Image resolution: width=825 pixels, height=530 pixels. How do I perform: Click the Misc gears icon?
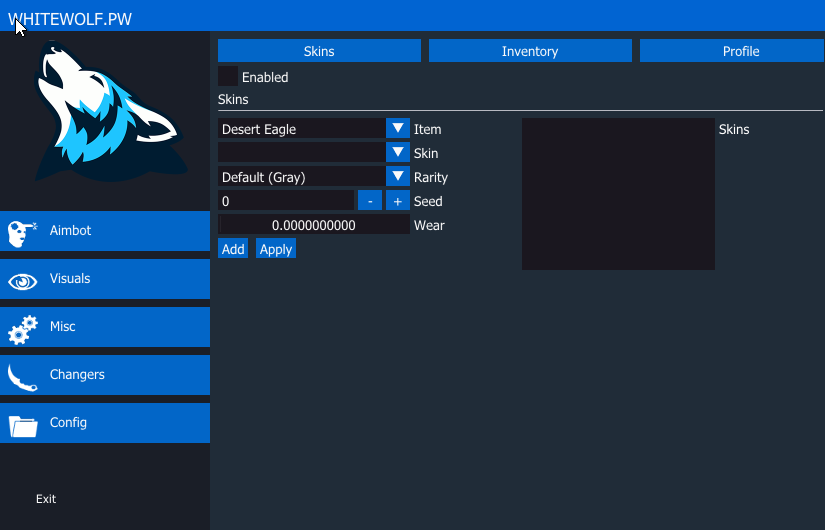pos(22,329)
